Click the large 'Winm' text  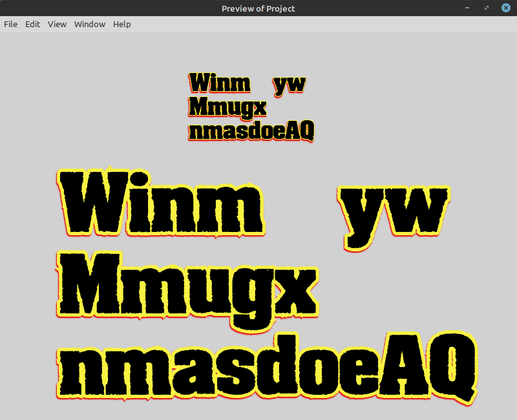pos(161,203)
